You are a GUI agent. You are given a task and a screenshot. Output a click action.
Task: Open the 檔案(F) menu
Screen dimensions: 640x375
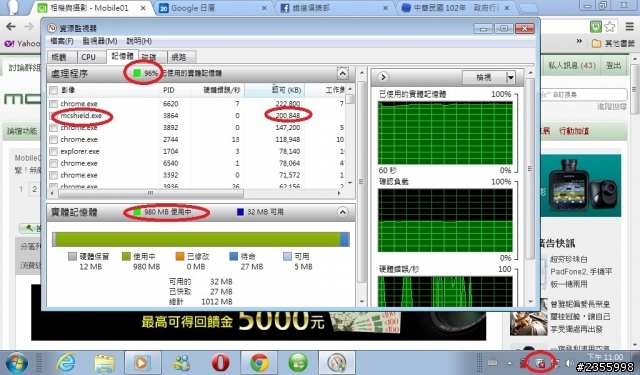(62, 41)
